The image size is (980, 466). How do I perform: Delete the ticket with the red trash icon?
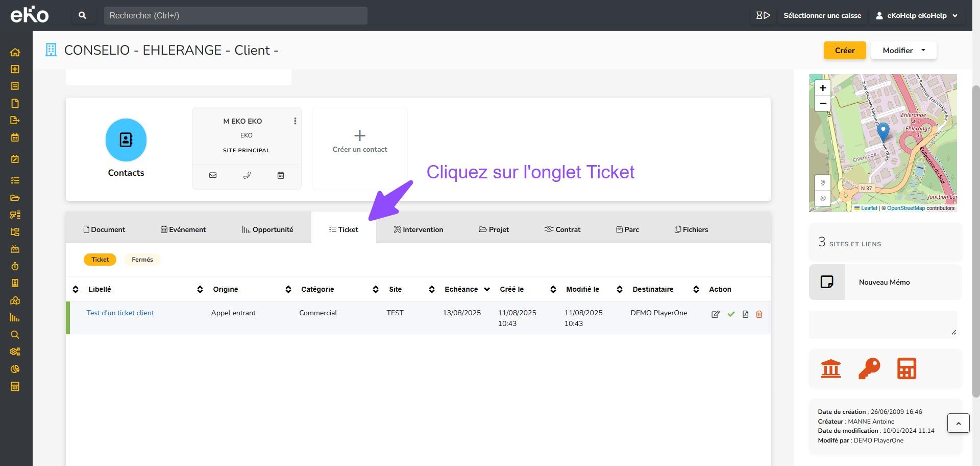(759, 314)
